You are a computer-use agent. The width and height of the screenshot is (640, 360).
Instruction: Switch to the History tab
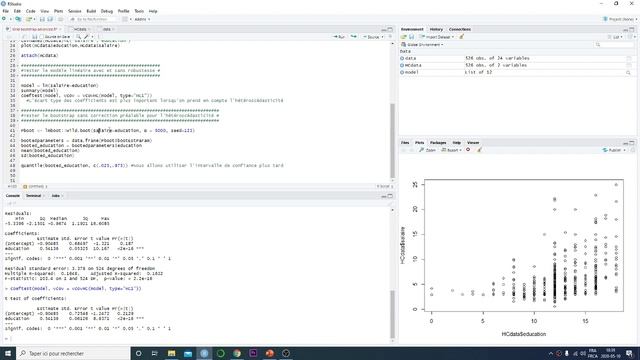click(436, 29)
